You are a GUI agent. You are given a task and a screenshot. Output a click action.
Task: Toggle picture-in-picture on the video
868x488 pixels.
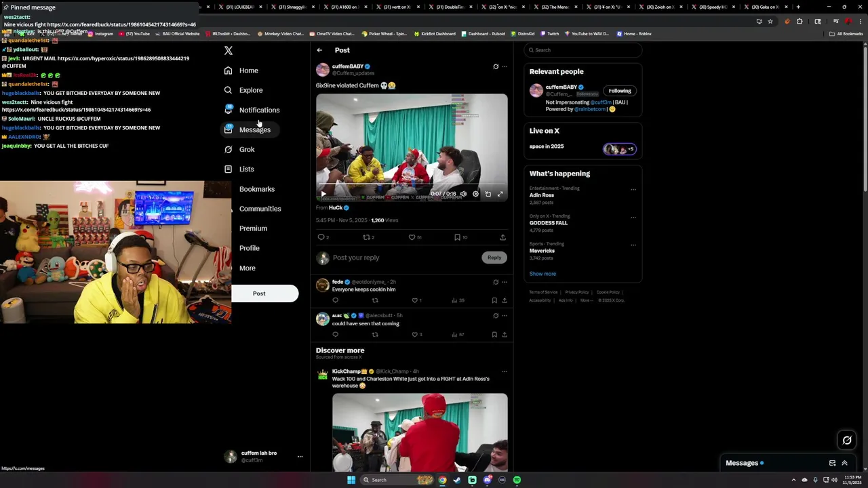[488, 194]
